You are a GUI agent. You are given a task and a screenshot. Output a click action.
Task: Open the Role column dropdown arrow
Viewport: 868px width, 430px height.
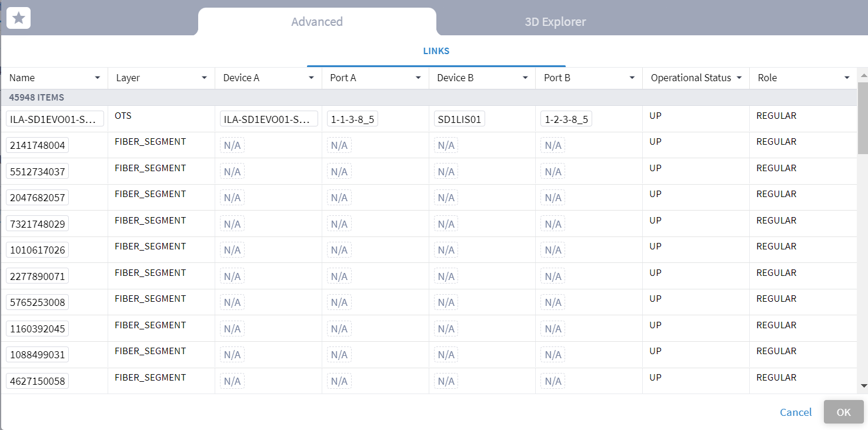[x=847, y=78]
